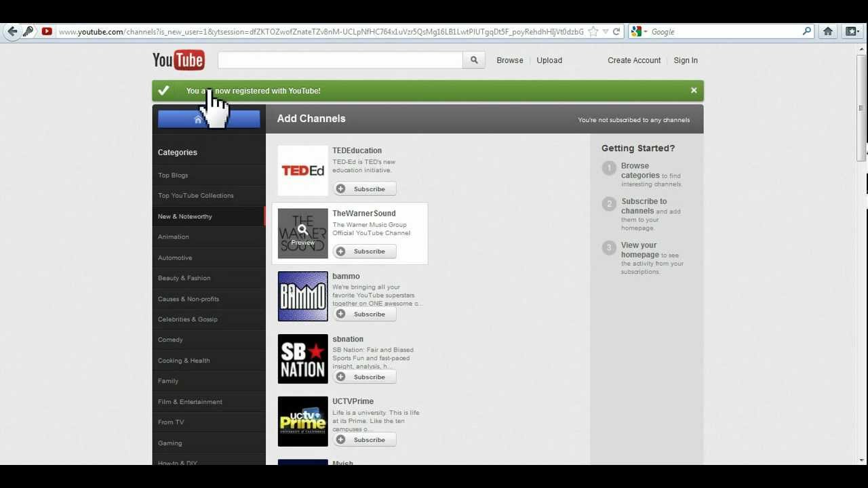Subscribe to bammo channel
Image resolution: width=868 pixels, height=488 pixels.
pos(364,314)
